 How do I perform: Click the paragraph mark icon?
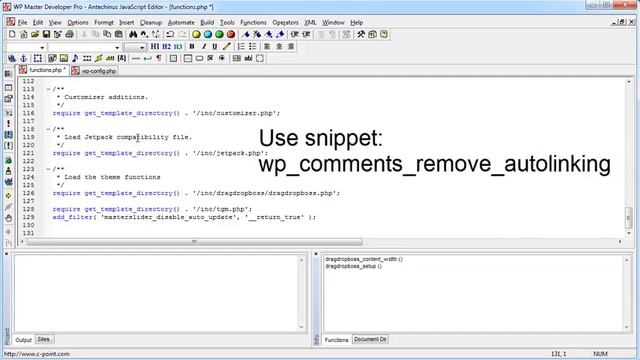pyautogui.click(x=159, y=58)
